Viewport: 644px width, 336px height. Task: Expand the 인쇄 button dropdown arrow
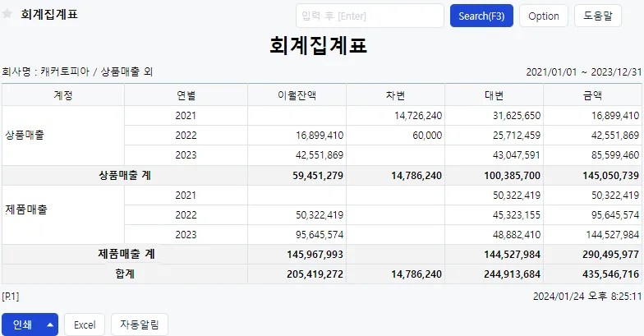tap(50, 324)
